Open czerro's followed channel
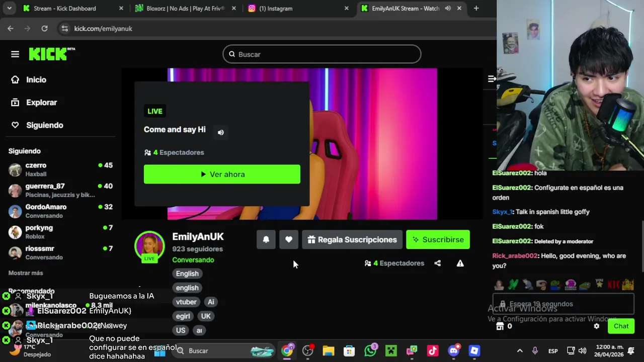Image resolution: width=644 pixels, height=362 pixels. tap(60, 169)
